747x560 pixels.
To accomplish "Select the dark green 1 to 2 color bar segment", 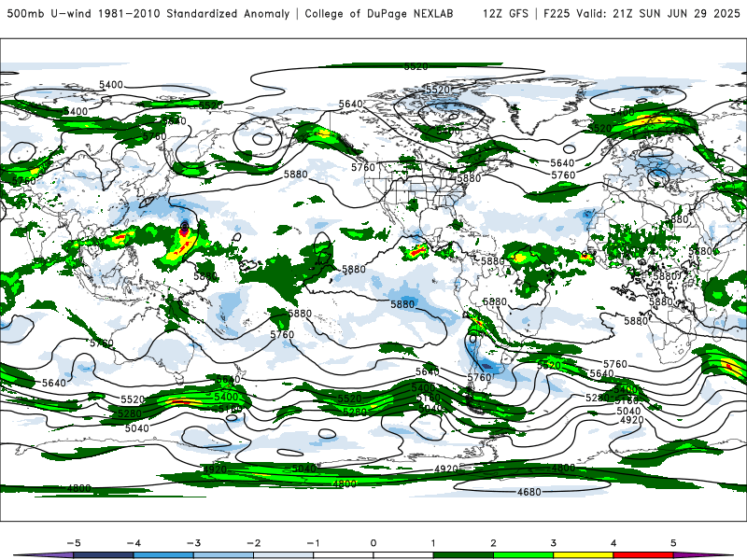I will pos(463,555).
